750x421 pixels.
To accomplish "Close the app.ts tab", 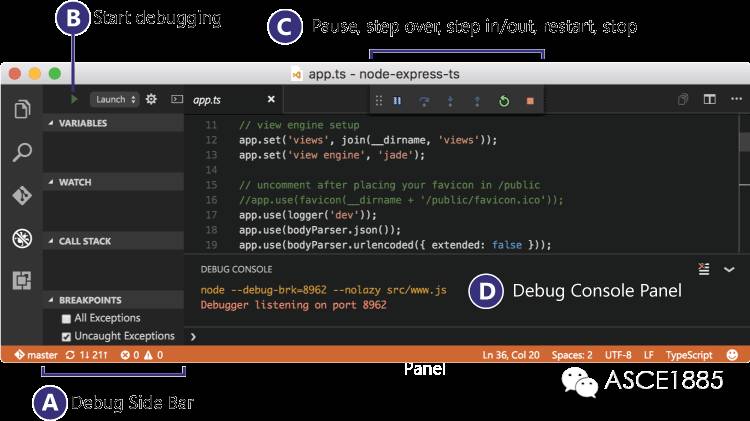I will point(271,99).
